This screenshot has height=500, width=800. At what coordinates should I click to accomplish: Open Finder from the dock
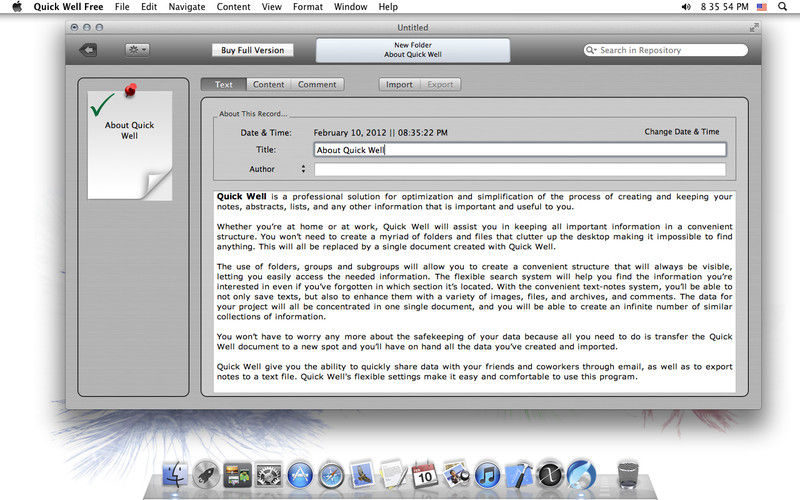point(175,475)
